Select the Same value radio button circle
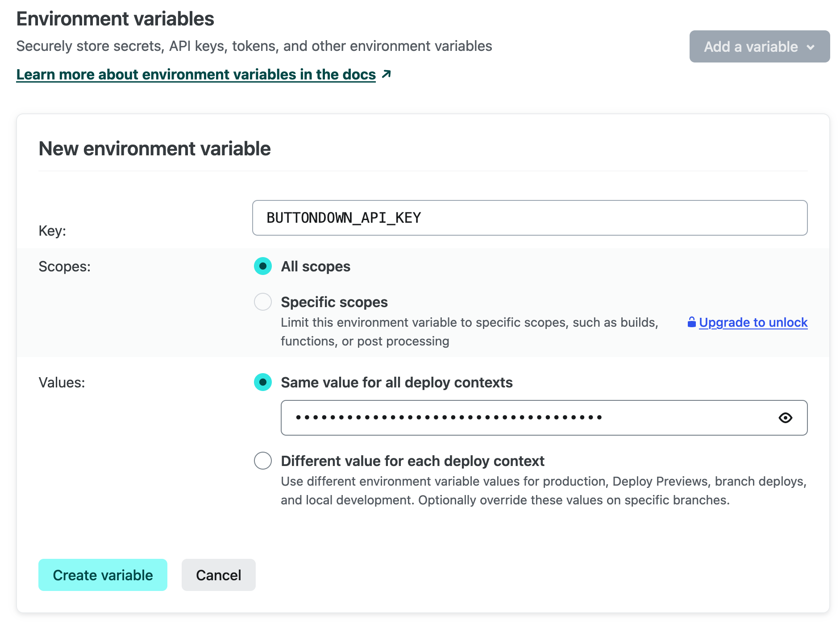This screenshot has height=624, width=840. [263, 383]
